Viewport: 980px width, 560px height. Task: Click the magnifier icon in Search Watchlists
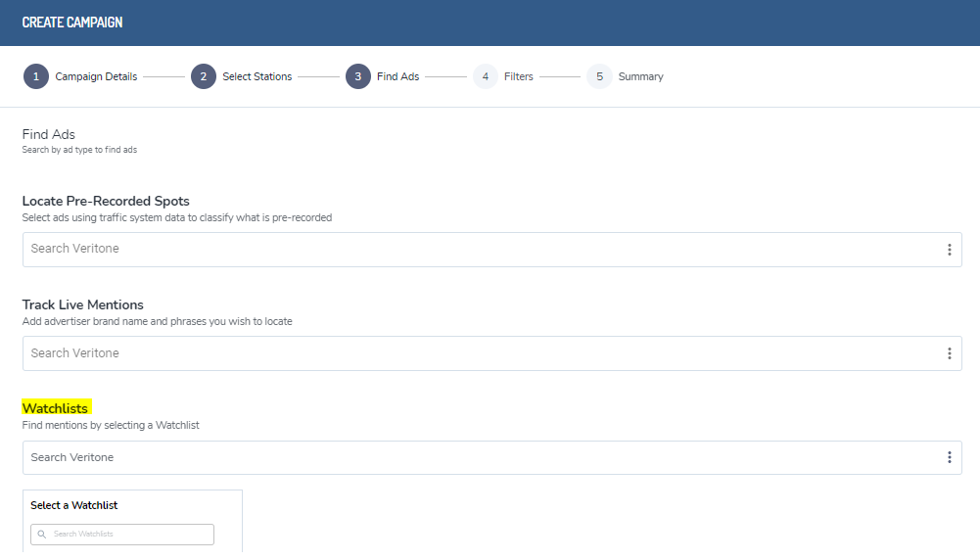click(42, 535)
